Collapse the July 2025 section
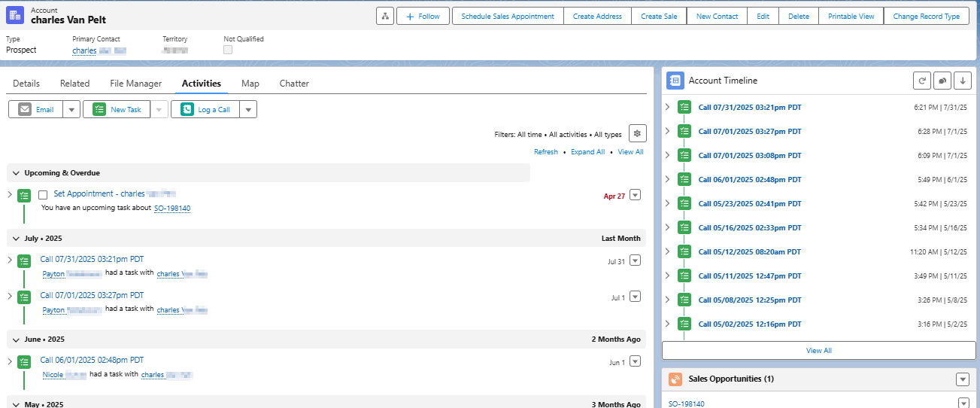 point(16,238)
